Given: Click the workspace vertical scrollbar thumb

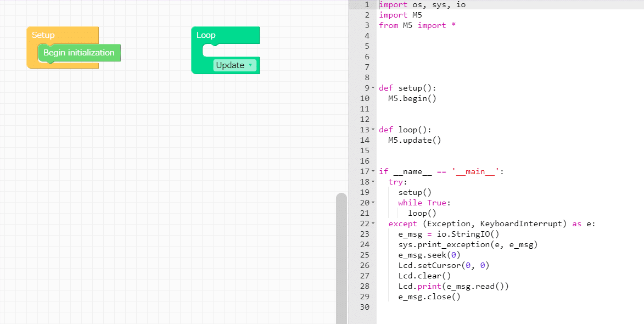Looking at the screenshot, I should [x=341, y=258].
